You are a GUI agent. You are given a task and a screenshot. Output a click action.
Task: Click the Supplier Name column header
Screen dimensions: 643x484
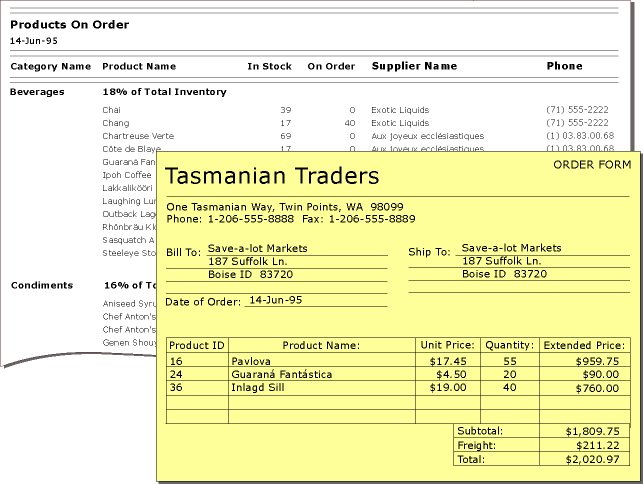click(x=414, y=66)
